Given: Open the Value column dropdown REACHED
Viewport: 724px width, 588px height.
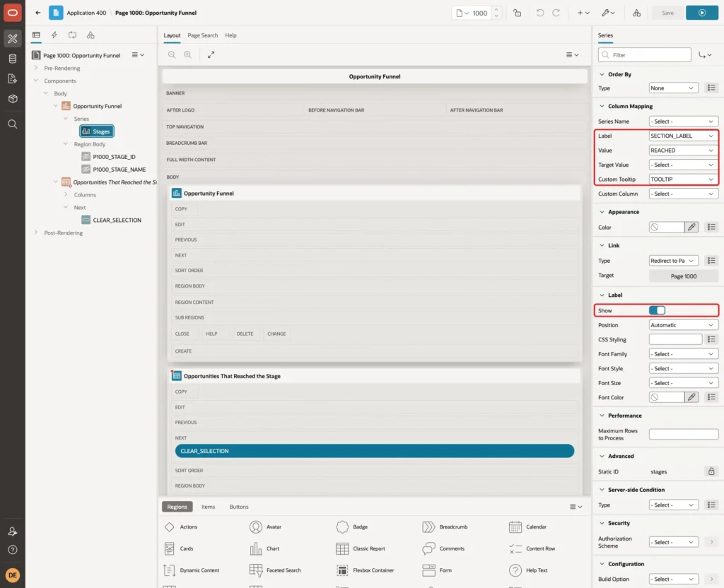Looking at the screenshot, I should coord(684,151).
